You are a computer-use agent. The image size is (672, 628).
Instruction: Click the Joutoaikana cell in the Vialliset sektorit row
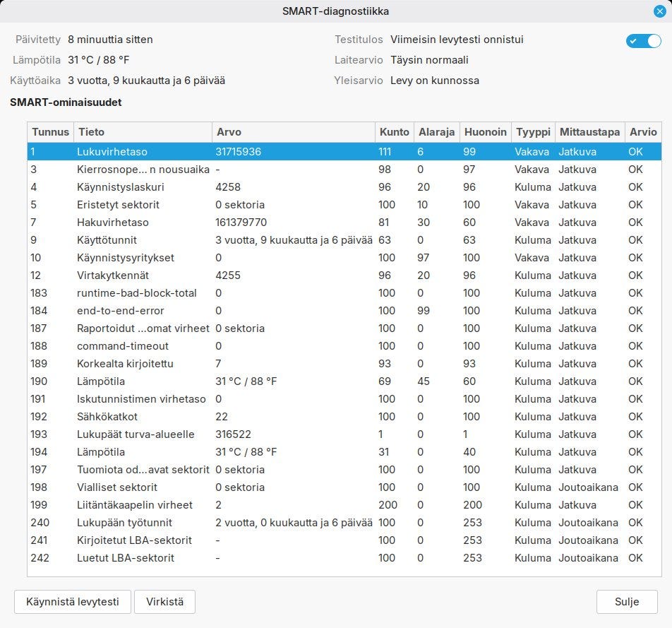point(589,487)
